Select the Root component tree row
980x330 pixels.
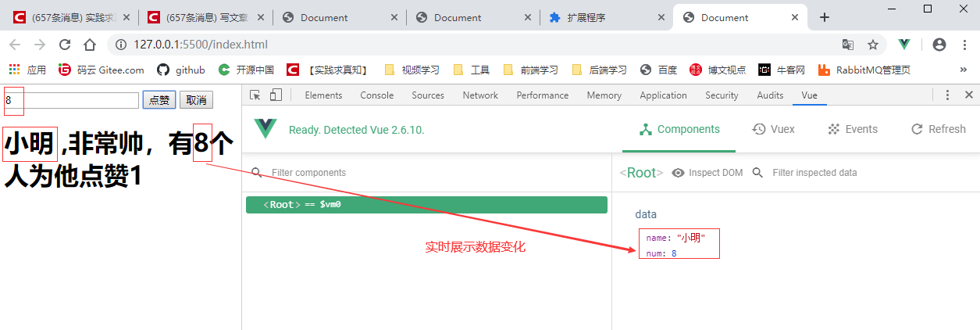tap(426, 205)
